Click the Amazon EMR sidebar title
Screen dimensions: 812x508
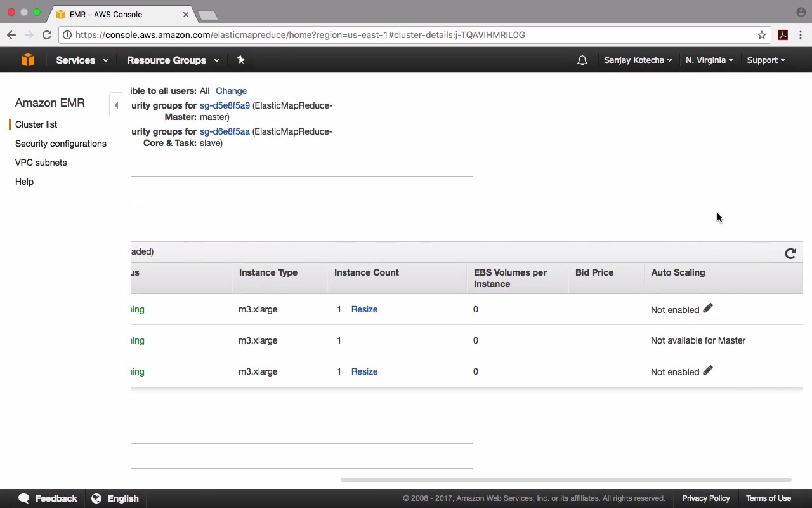point(50,103)
